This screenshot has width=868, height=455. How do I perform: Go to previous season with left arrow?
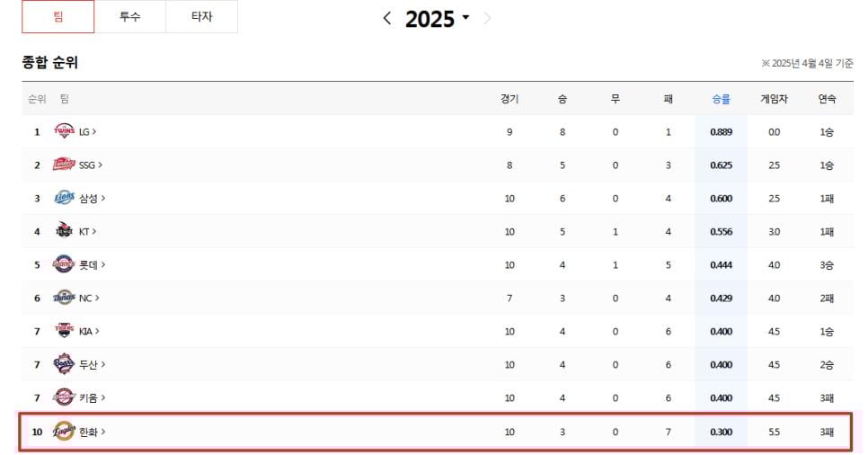387,18
